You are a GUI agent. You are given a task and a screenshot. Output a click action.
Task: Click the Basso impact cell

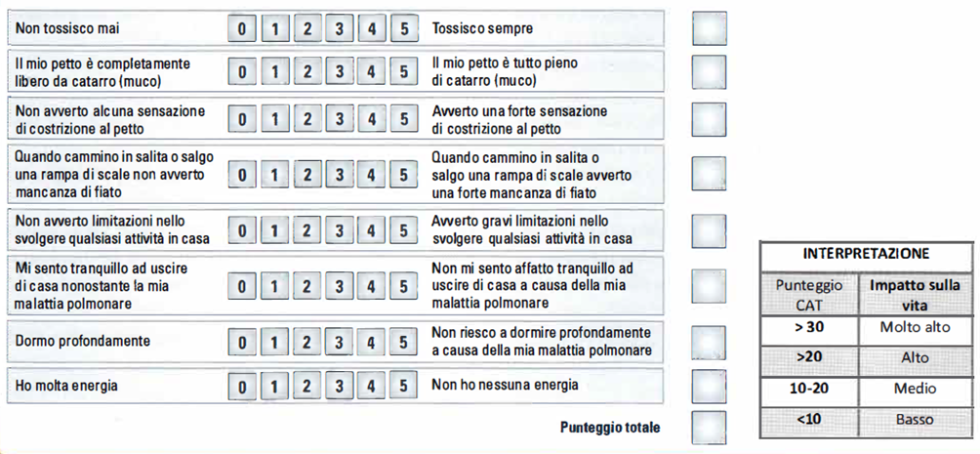(x=915, y=419)
